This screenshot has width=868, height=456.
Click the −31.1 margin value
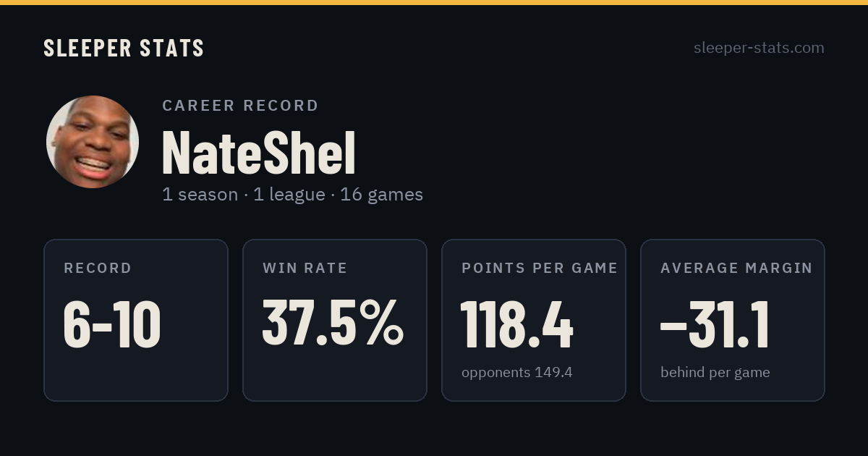(x=715, y=324)
